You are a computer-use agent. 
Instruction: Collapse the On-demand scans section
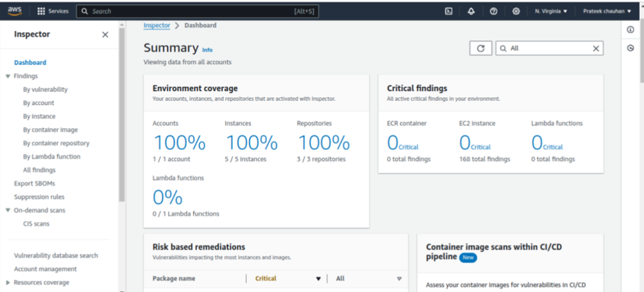8,210
